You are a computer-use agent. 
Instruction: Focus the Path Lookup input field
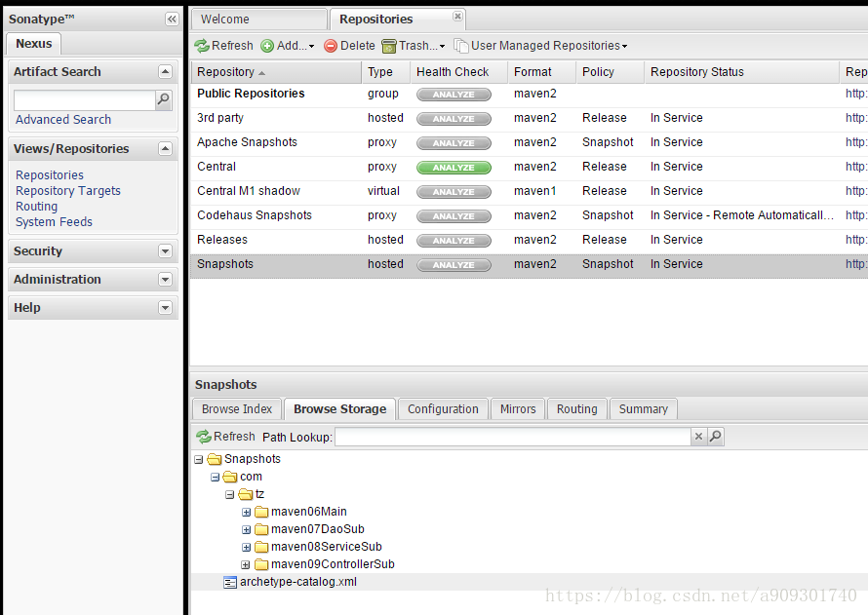coord(513,437)
